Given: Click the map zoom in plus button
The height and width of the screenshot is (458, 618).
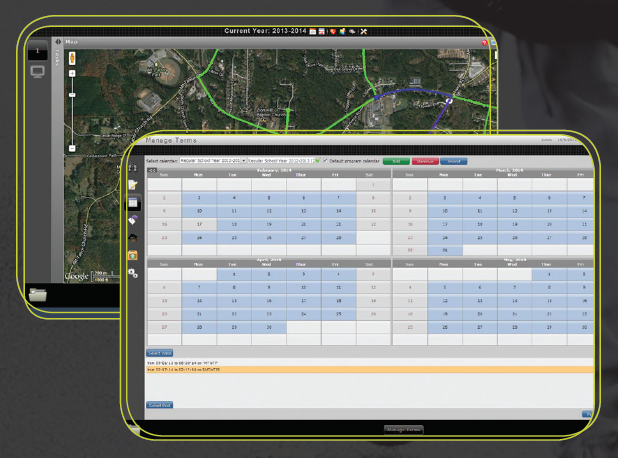Looking at the screenshot, I should (x=72, y=97).
